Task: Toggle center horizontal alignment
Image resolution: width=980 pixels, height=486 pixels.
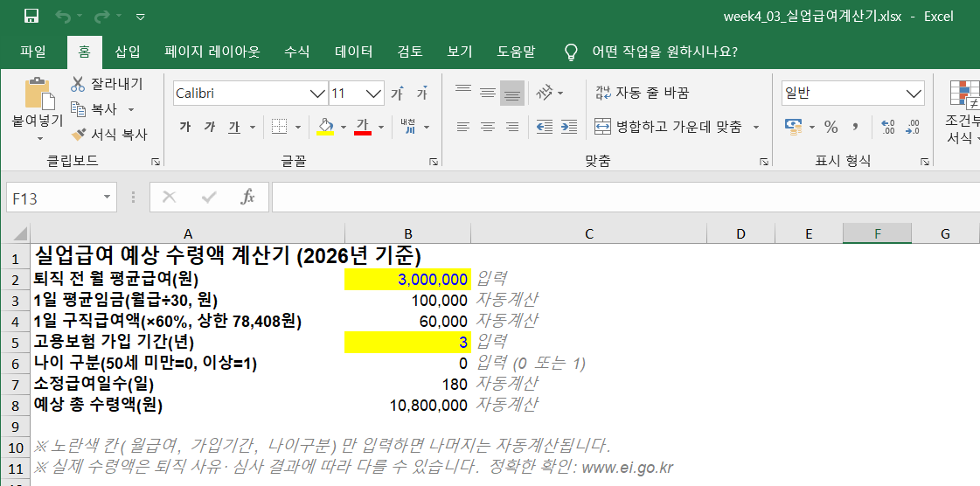Action: pyautogui.click(x=488, y=127)
